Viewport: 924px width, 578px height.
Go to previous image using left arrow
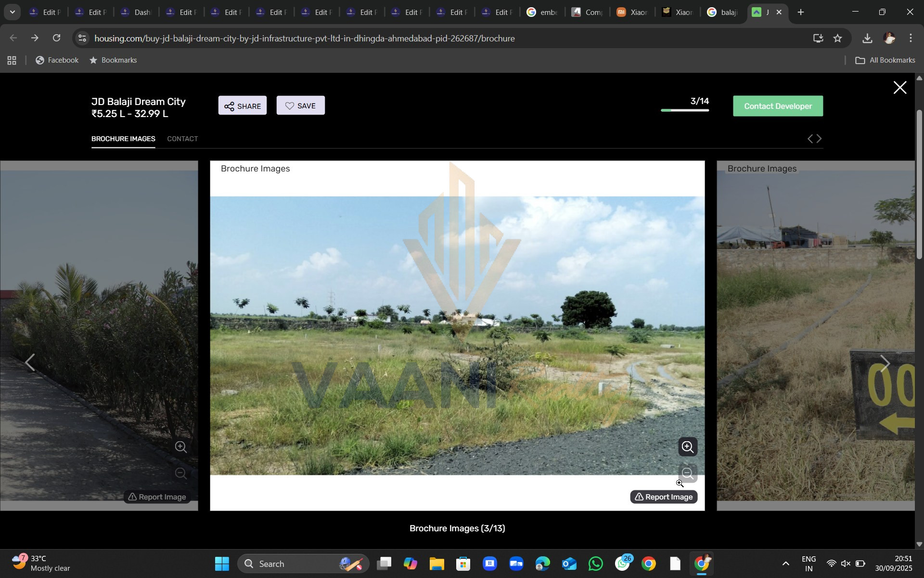[x=30, y=363]
